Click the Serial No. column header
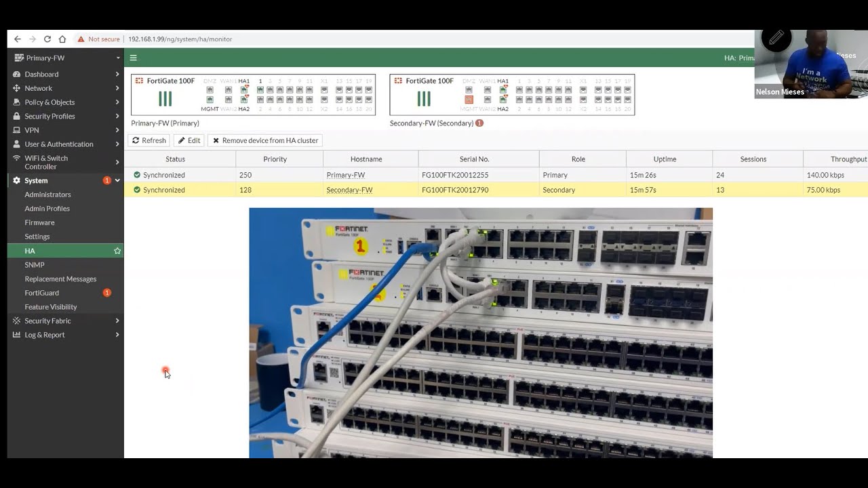 (x=479, y=159)
